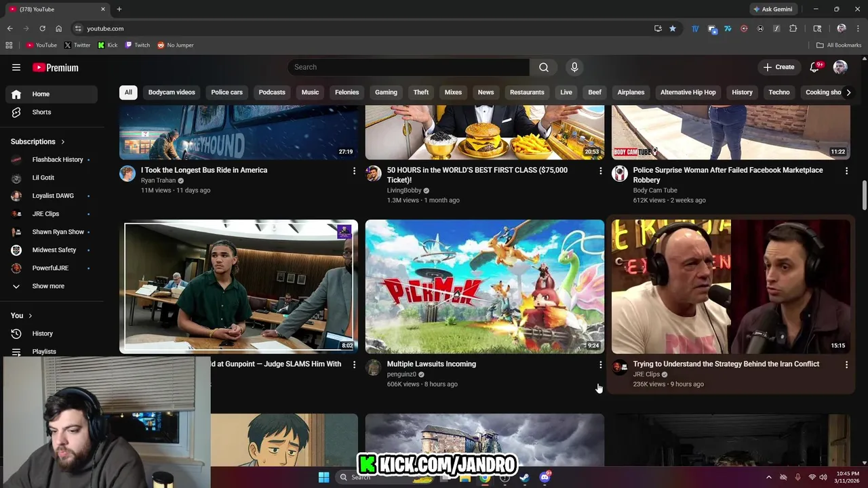
Task: Show hidden system tray icons
Action: point(768,477)
